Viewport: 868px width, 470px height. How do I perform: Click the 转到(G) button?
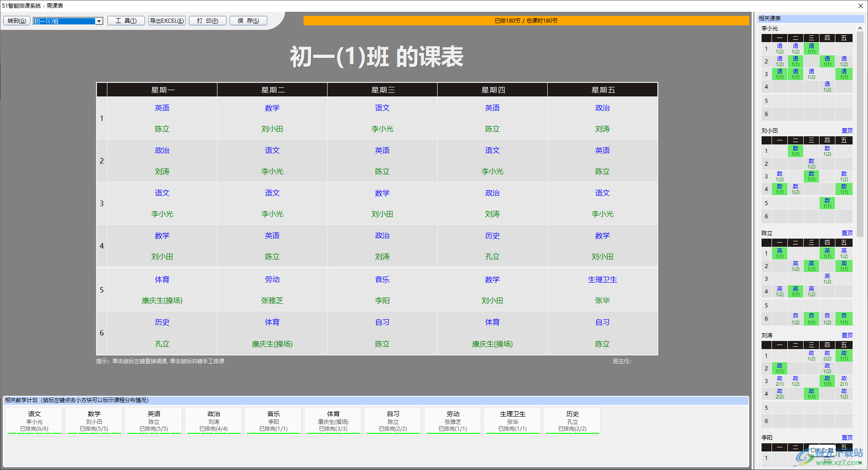17,21
